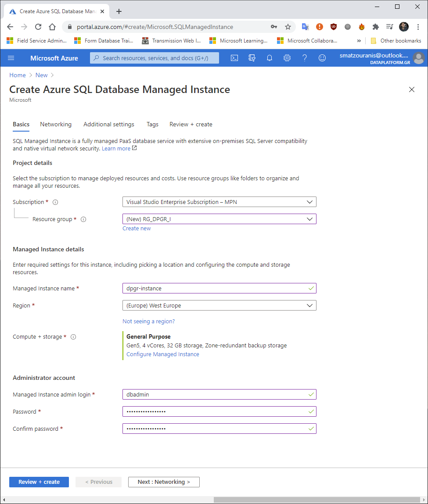The image size is (428, 504).
Task: Switch to the Networking tab
Action: tap(55, 124)
